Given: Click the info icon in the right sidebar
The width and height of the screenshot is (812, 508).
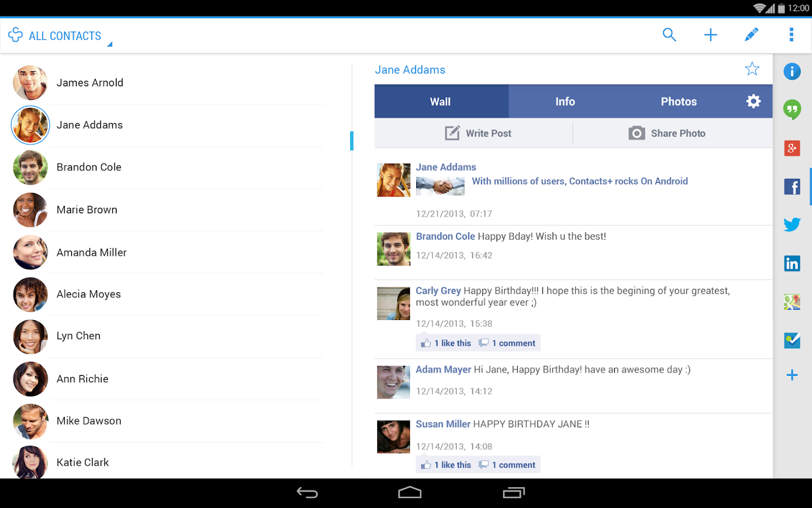Looking at the screenshot, I should click(792, 72).
